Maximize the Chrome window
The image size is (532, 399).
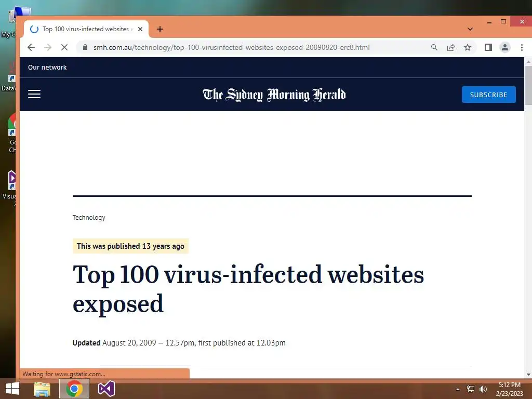click(503, 22)
